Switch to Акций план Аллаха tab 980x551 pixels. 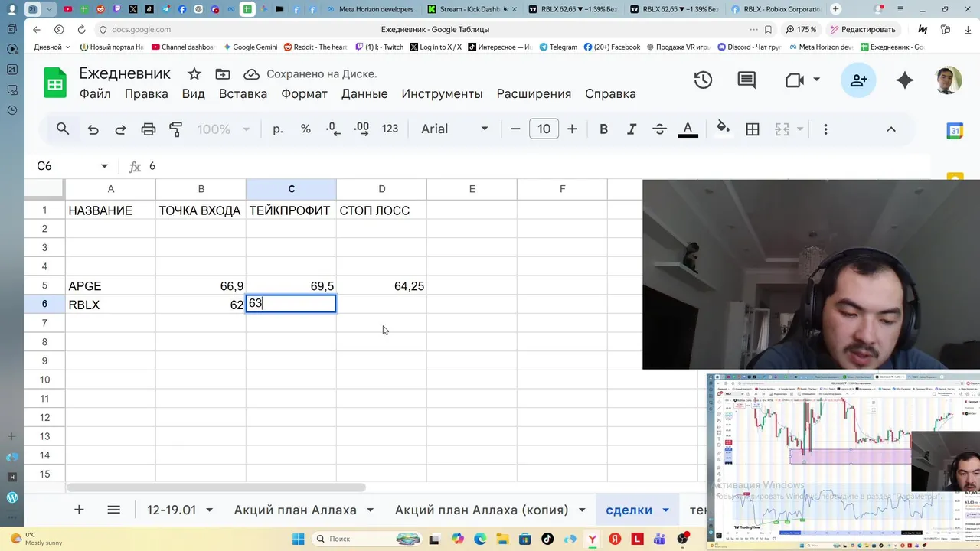(296, 510)
